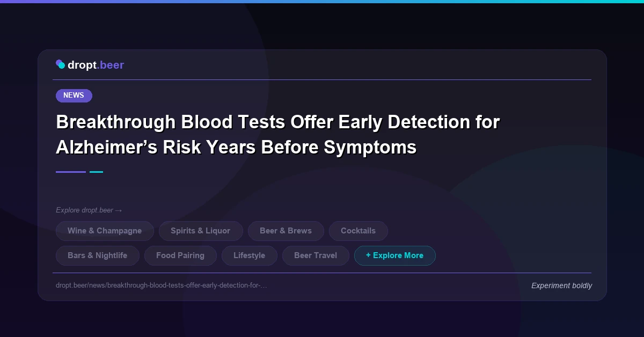Screen dimensions: 644x337
Task: Open the Beer & Brews section
Action: tap(286, 231)
